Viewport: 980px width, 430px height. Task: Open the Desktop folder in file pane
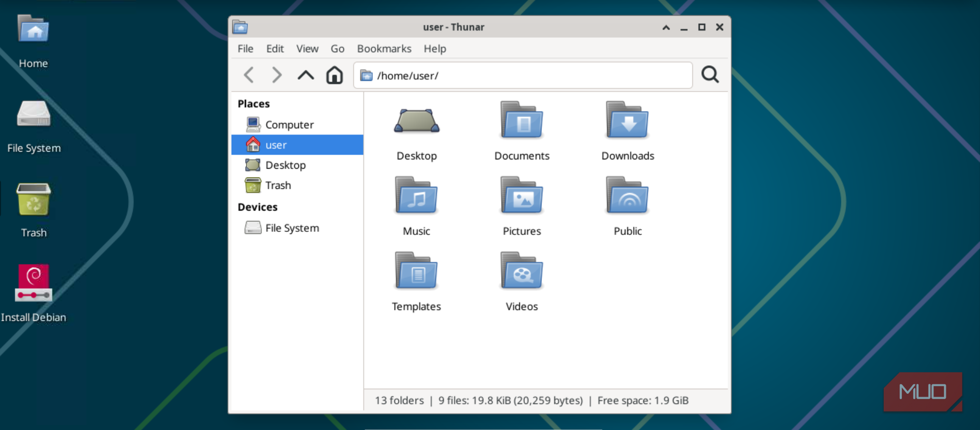point(417,131)
